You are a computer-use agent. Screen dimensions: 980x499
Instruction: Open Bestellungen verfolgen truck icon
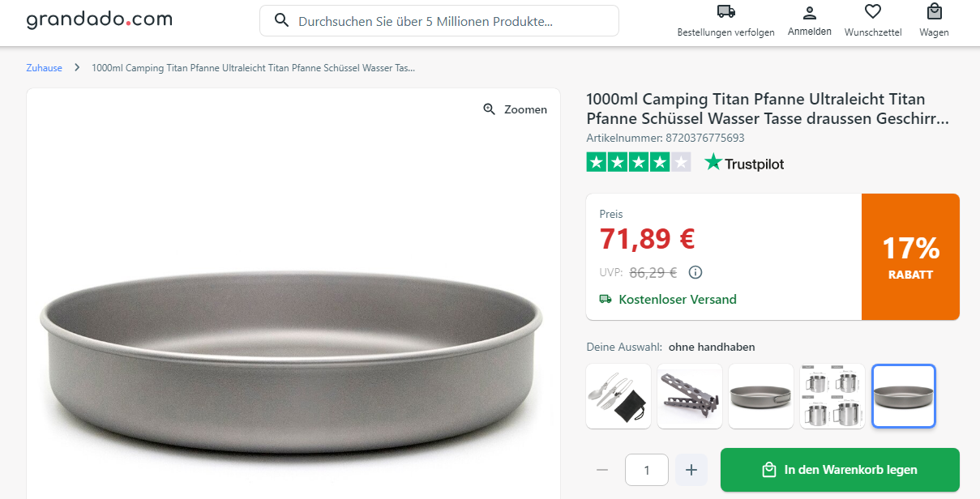coord(725,11)
